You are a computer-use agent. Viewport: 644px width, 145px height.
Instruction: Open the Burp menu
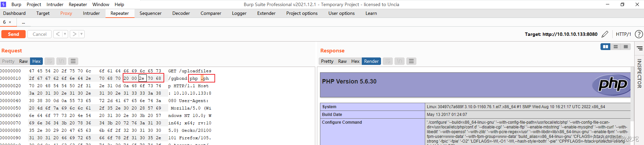[16, 4]
